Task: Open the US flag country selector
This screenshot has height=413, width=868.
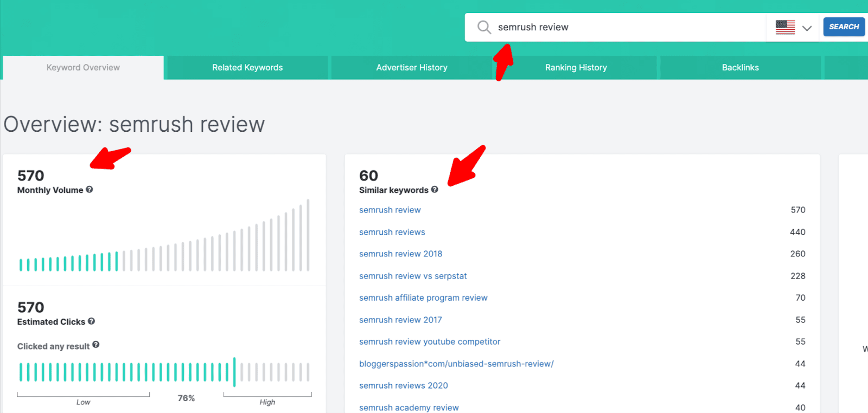Action: pyautogui.click(x=785, y=27)
